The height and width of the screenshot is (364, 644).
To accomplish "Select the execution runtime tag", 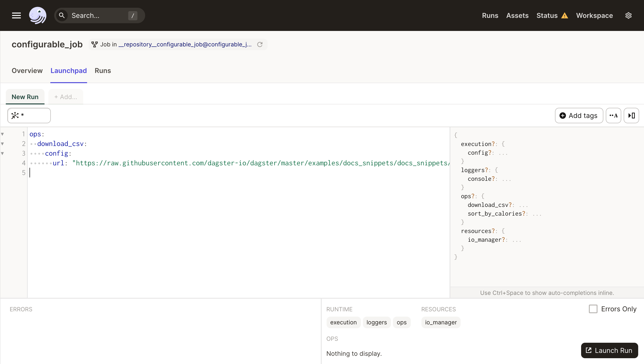I will coord(343,322).
